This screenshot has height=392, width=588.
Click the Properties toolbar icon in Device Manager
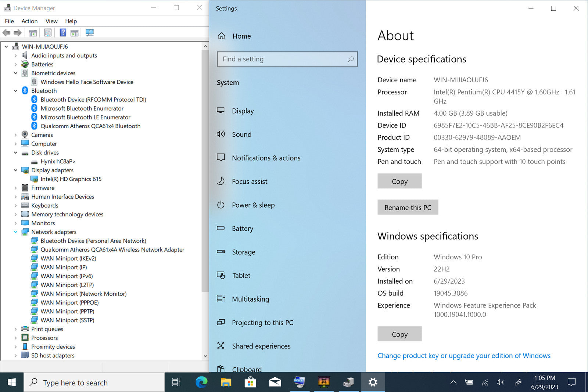(x=48, y=33)
